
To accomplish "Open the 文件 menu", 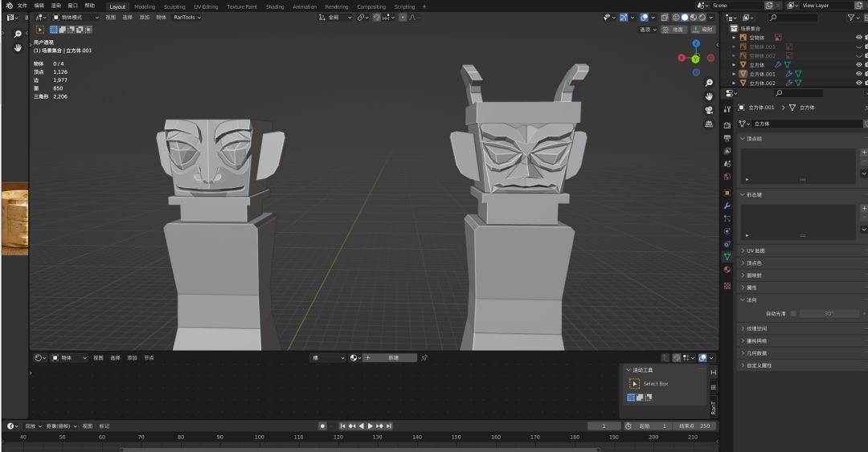I will pyautogui.click(x=22, y=6).
